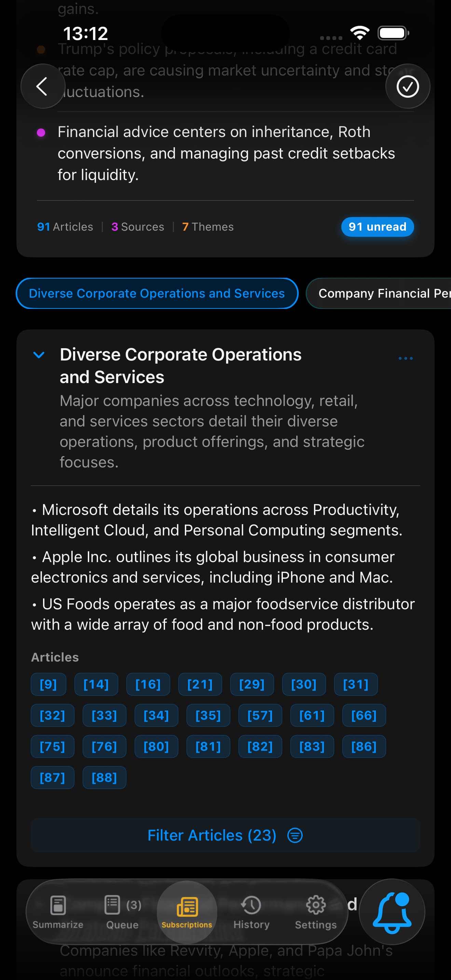The height and width of the screenshot is (980, 451).
Task: Open the three-dots theme options menu
Action: [x=405, y=358]
